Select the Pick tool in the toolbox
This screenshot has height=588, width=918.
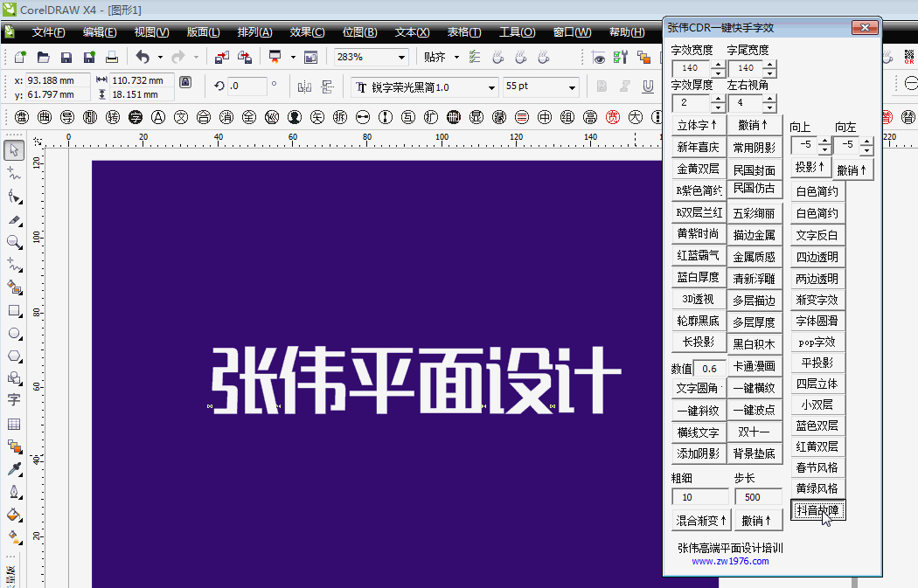(x=12, y=152)
